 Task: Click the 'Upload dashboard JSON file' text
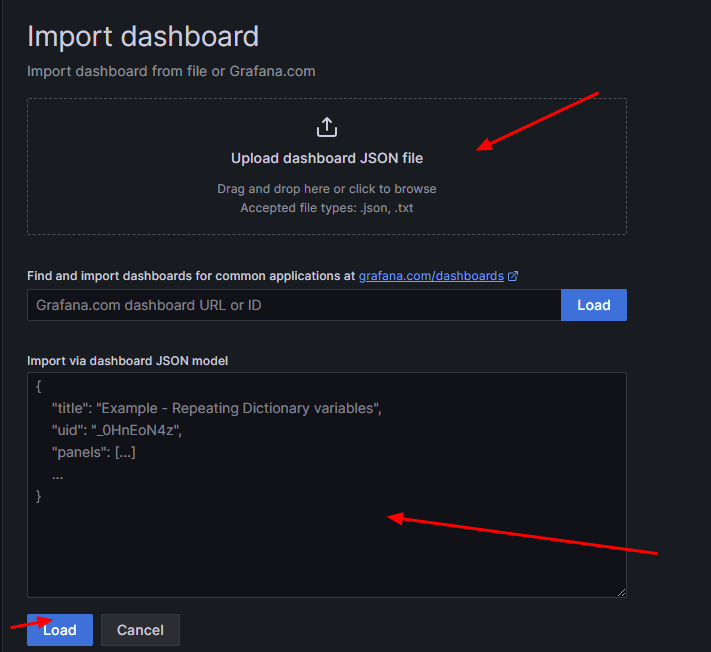[327, 158]
